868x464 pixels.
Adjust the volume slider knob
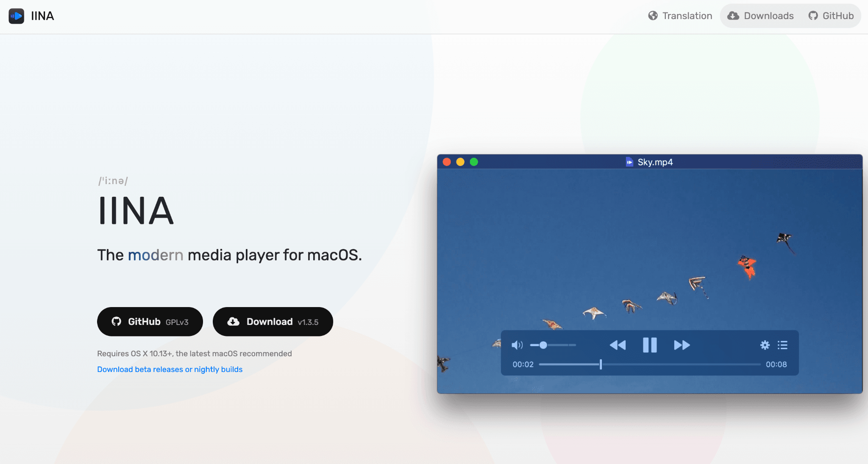coord(544,345)
